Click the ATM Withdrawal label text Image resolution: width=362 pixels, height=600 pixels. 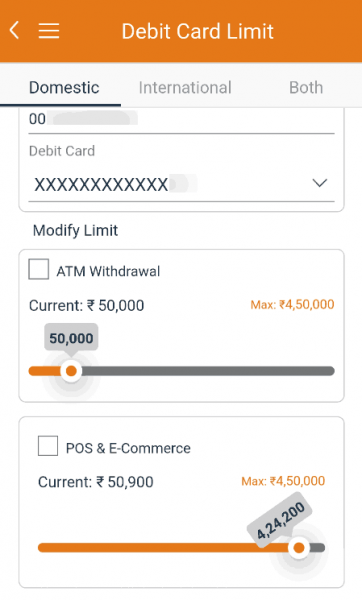click(108, 271)
